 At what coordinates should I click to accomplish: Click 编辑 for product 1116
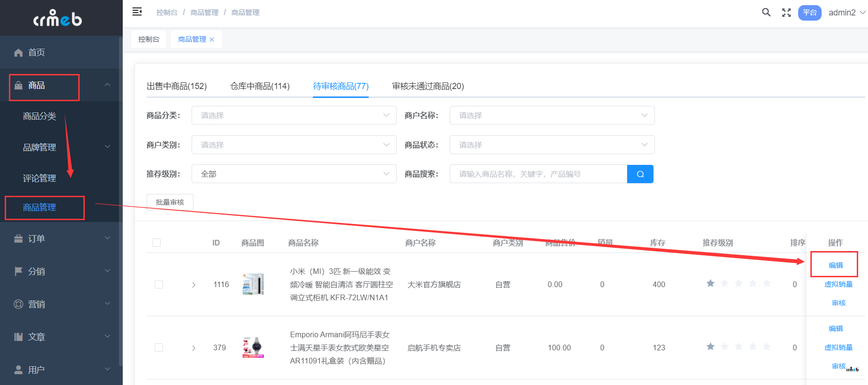[x=836, y=265]
